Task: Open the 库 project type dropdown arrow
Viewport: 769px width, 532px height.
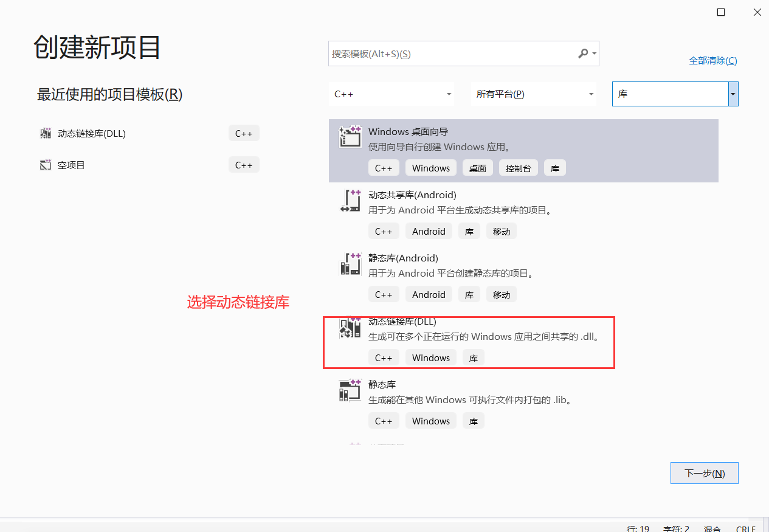Action: 733,94
